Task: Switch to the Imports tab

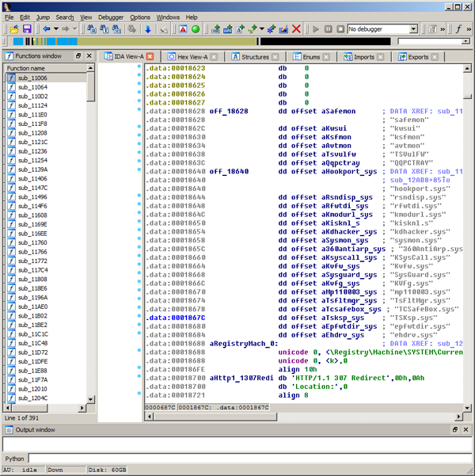Action: tap(363, 57)
